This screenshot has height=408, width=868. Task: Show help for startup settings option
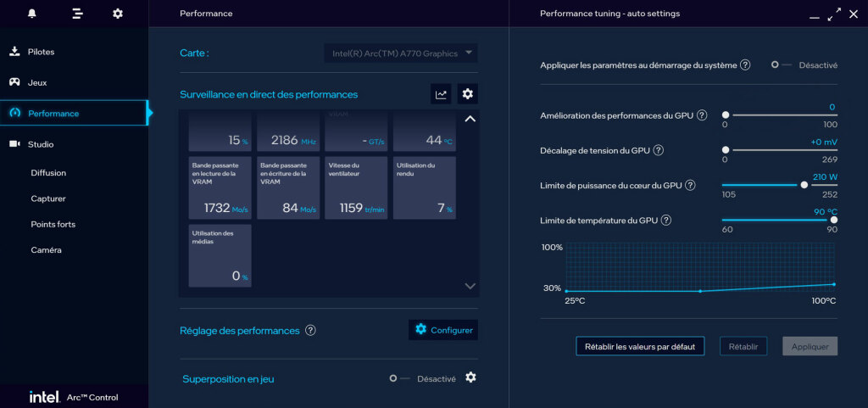pos(745,65)
